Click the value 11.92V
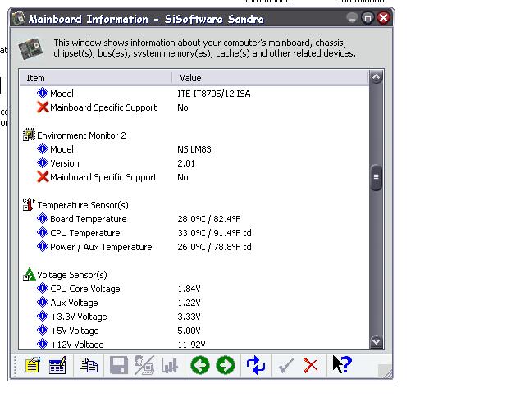The width and height of the screenshot is (525, 420). pos(191,344)
